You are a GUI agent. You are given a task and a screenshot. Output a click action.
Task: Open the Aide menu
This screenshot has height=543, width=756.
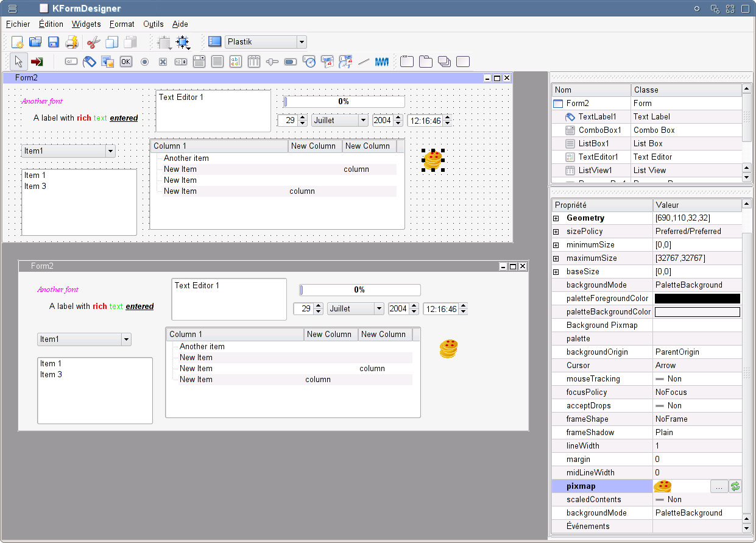coord(180,24)
